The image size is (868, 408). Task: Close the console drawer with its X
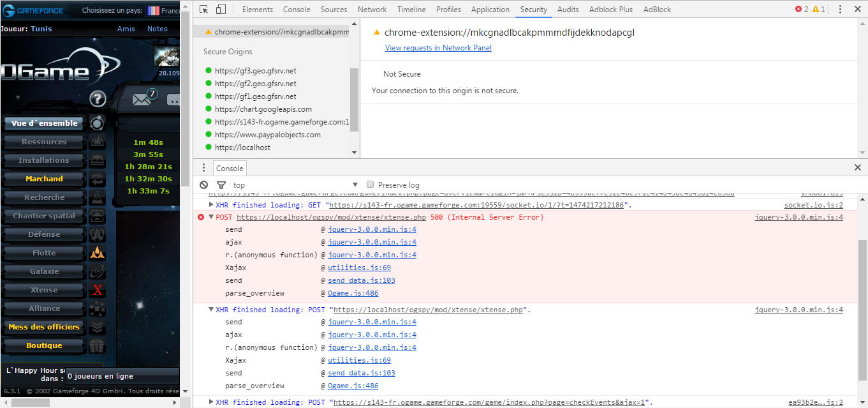pos(858,168)
